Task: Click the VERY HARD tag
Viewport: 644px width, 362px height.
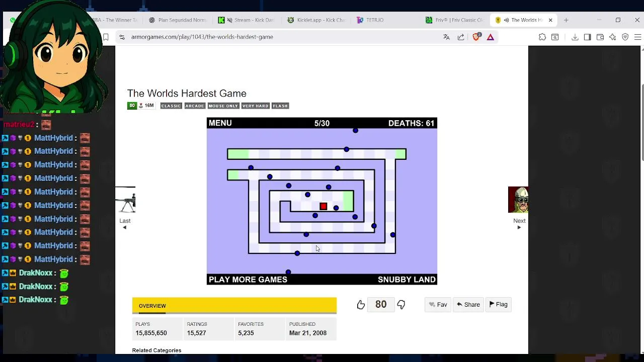Action: tap(255, 106)
